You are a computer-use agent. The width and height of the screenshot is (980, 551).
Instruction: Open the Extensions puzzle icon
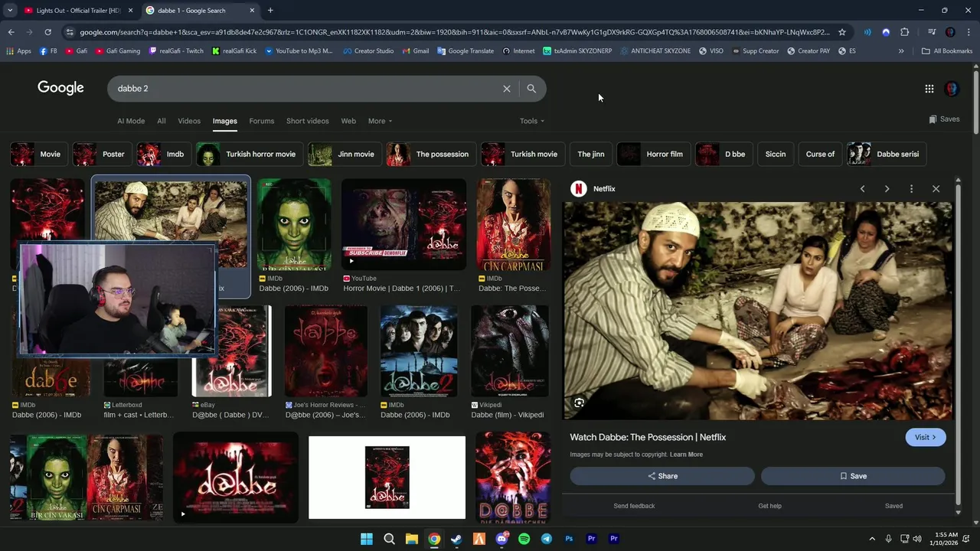point(905,32)
